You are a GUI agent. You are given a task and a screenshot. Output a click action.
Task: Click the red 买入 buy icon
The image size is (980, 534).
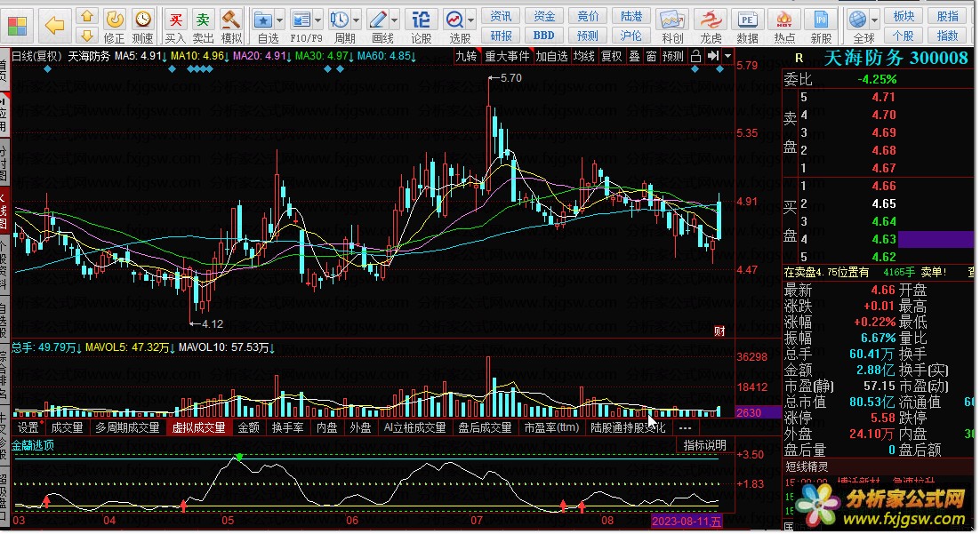point(175,20)
